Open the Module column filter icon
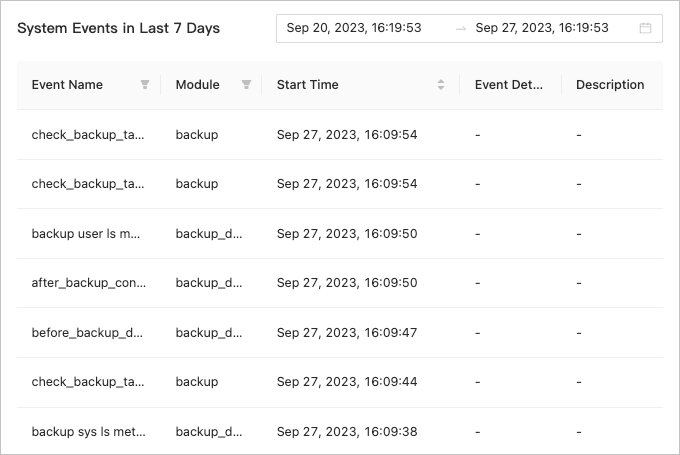This screenshot has height=455, width=680. pos(246,85)
